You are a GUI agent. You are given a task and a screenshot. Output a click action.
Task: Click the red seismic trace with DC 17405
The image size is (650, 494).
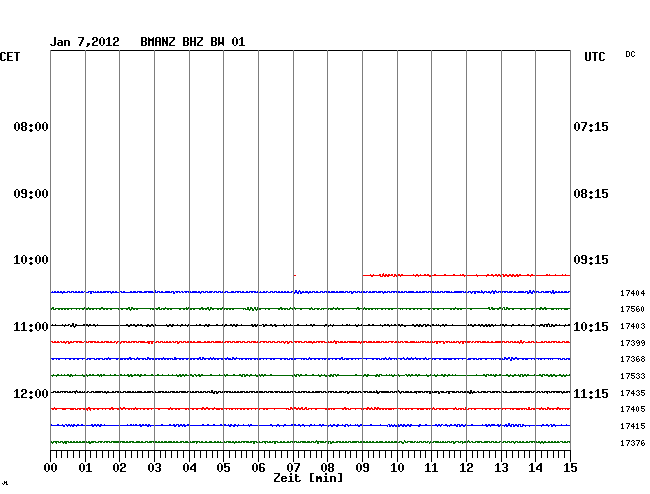310,409
